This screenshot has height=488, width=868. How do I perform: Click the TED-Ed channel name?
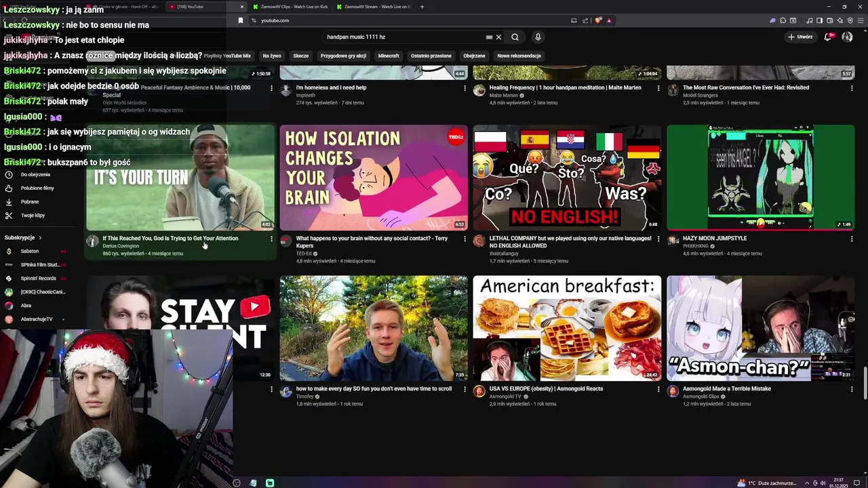pyautogui.click(x=304, y=253)
